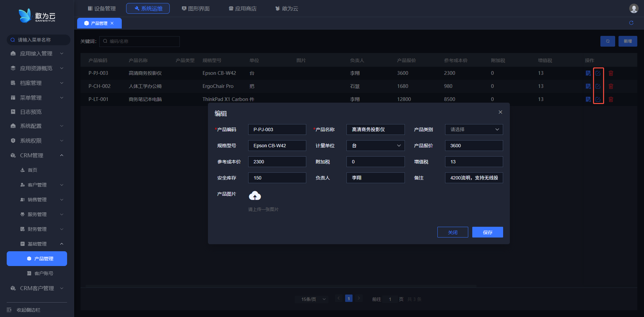Click the 保存 button in the dialog
Screen dimensions: 644x317
(x=487, y=232)
